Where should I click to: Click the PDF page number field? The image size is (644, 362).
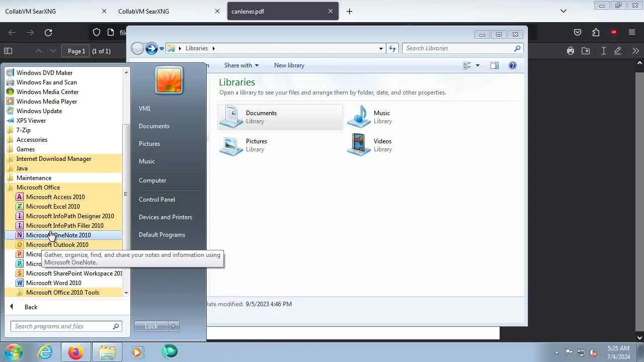click(76, 51)
